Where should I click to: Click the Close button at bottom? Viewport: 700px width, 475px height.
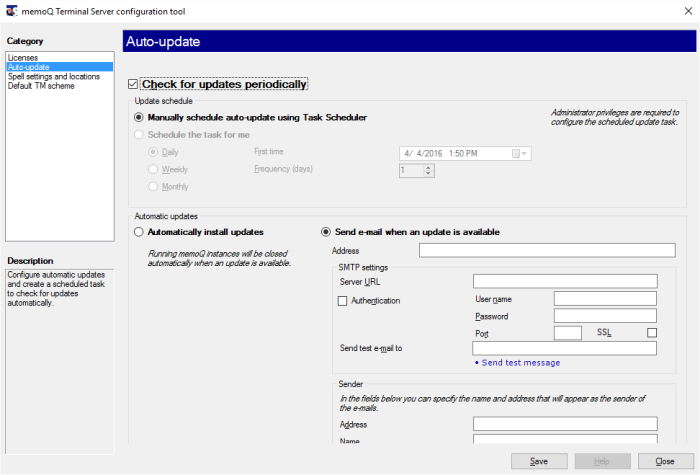(664, 461)
